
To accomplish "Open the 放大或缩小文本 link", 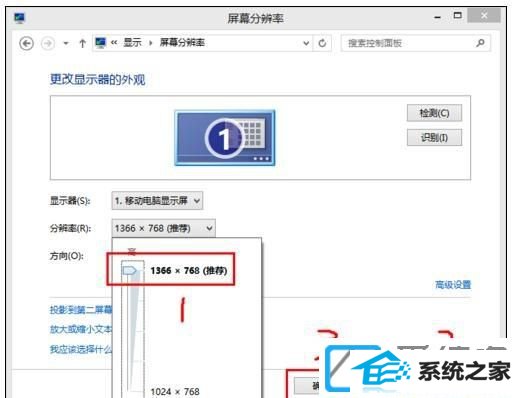I will click(x=81, y=329).
